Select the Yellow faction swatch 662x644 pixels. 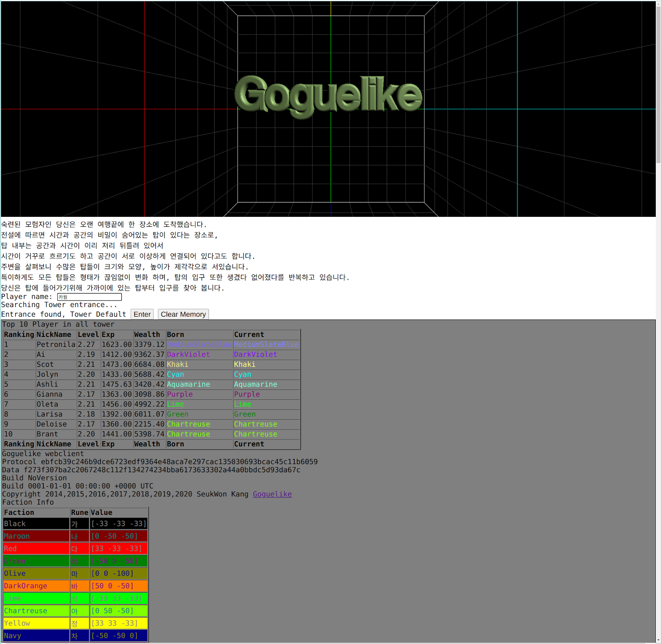point(36,623)
